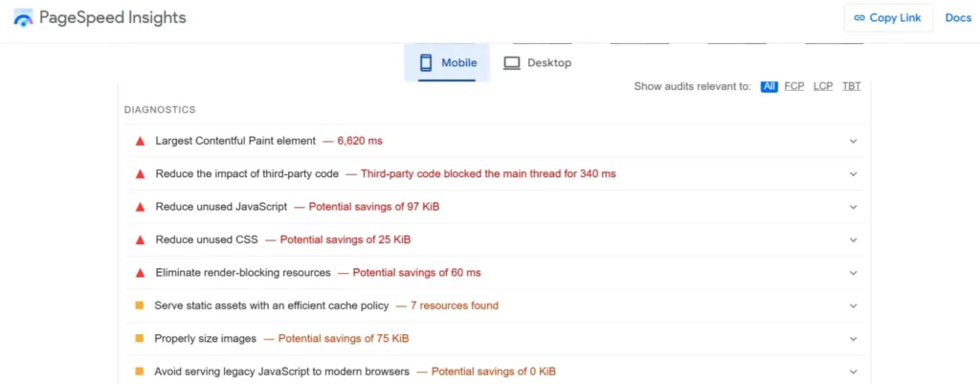Screen dimensions: 980x384
Task: Click the PageSpeed Insights title
Action: tap(113, 17)
